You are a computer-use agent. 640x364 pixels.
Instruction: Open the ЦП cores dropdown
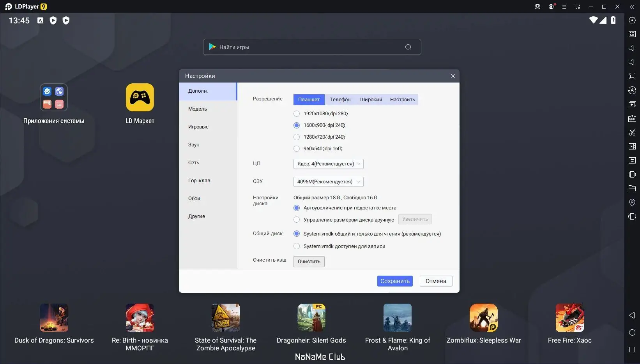329,164
